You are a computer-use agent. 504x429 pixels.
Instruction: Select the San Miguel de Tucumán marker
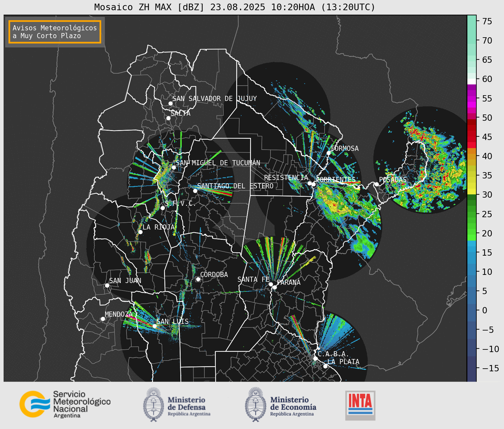174,167
